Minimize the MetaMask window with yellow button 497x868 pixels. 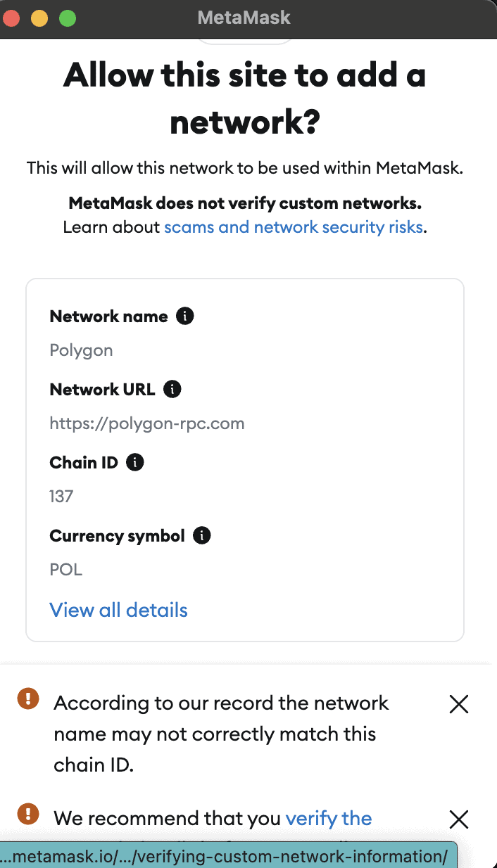tap(39, 18)
